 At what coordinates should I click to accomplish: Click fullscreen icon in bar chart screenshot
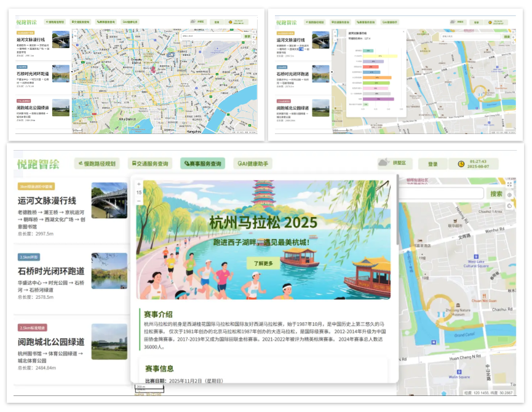(x=514, y=32)
